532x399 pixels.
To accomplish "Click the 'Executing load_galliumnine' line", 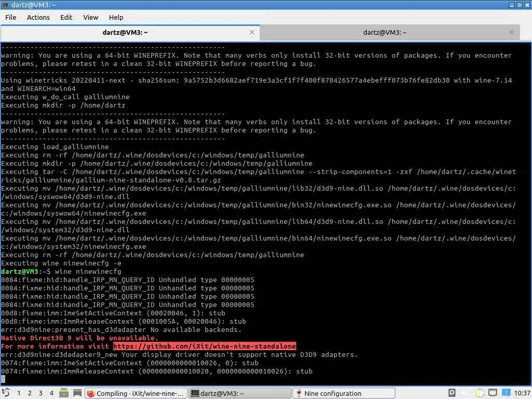I will 55,147.
